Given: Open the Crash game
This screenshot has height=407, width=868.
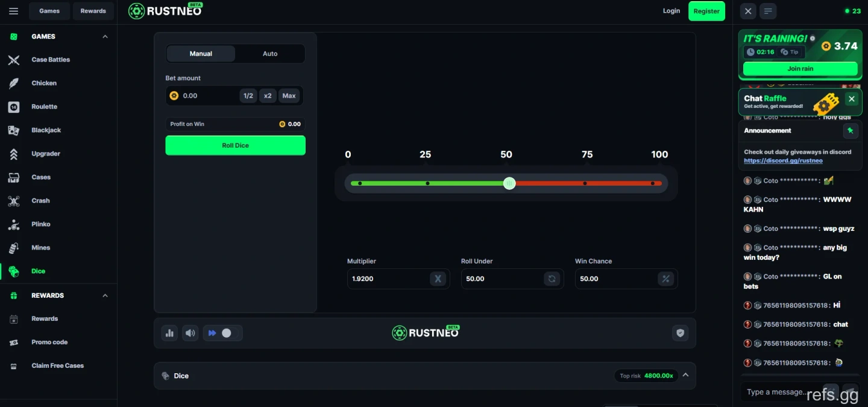Looking at the screenshot, I should (41, 201).
